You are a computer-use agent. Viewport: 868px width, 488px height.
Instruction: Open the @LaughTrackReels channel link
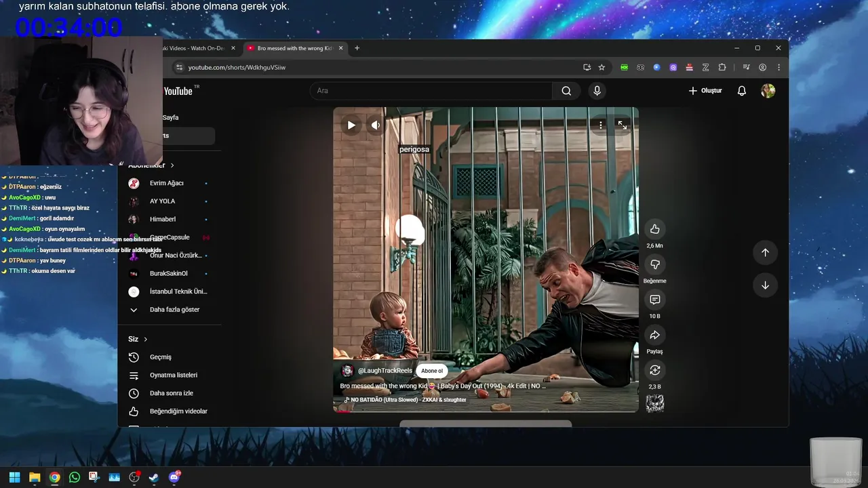(x=385, y=371)
